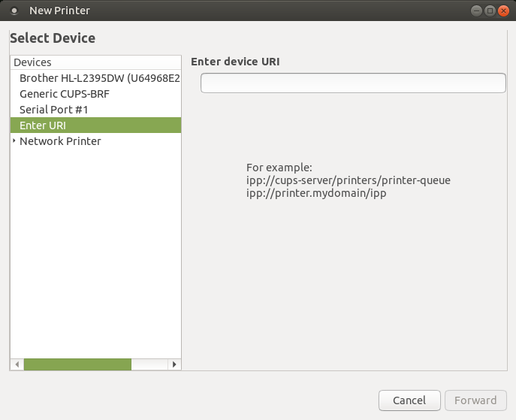Select the Enter URI entry
The width and height of the screenshot is (516, 420).
tap(95, 125)
